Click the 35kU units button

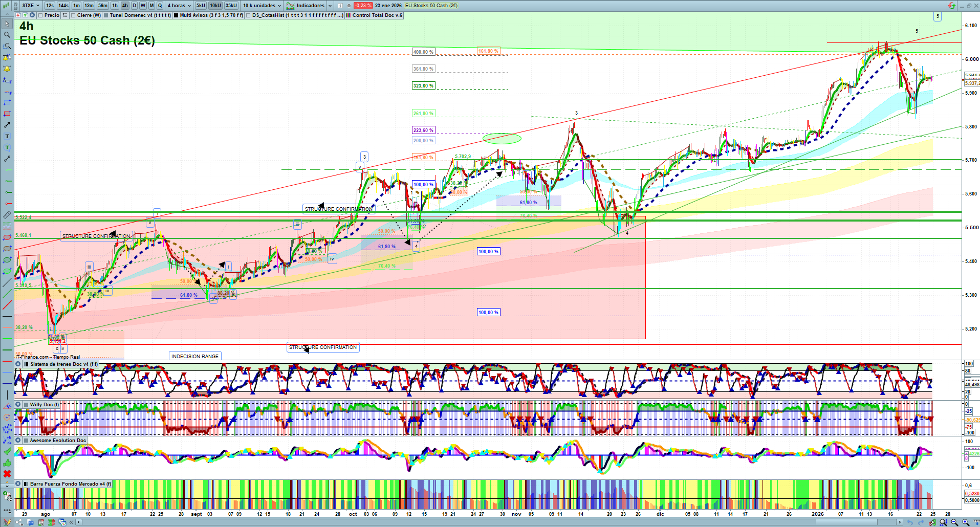(231, 6)
